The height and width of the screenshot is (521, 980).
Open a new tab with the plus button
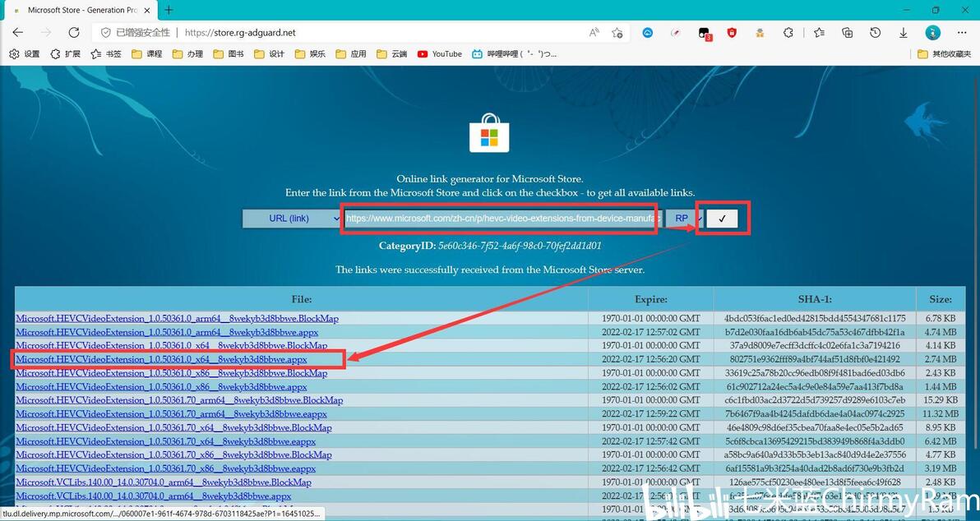click(169, 10)
